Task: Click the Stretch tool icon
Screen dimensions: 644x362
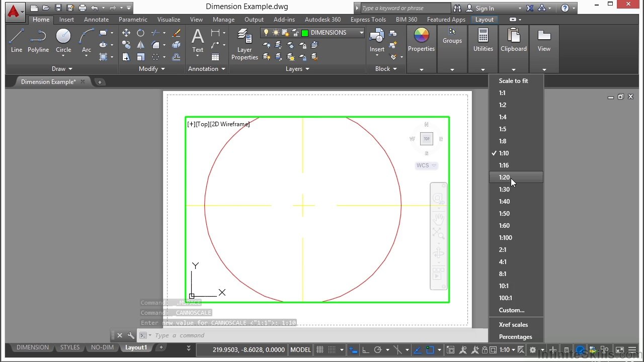Action: [x=126, y=57]
